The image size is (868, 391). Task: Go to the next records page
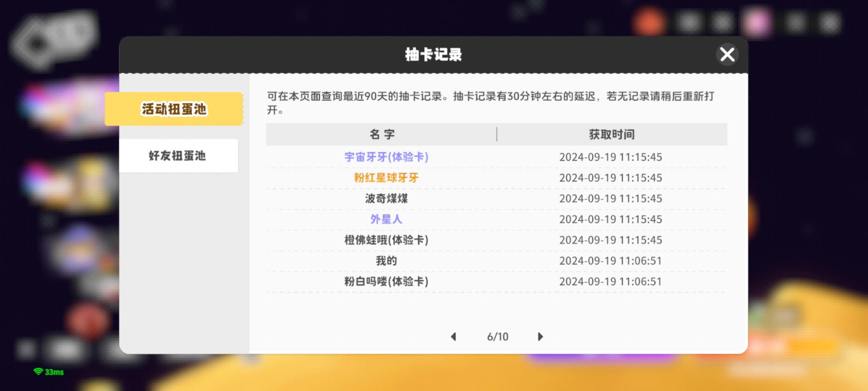pyautogui.click(x=540, y=337)
